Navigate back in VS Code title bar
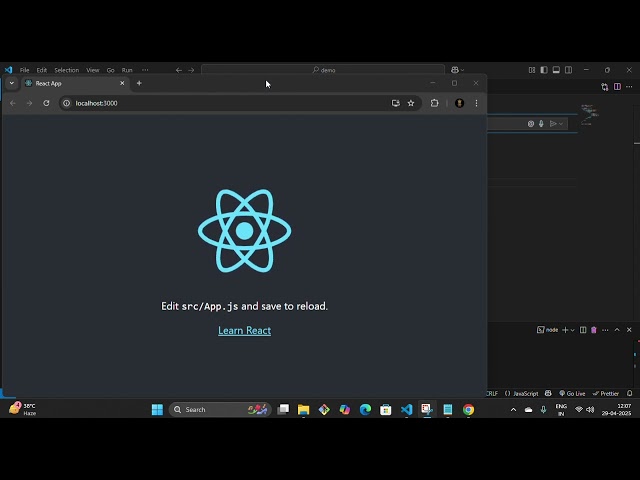640x480 pixels. 179,70
